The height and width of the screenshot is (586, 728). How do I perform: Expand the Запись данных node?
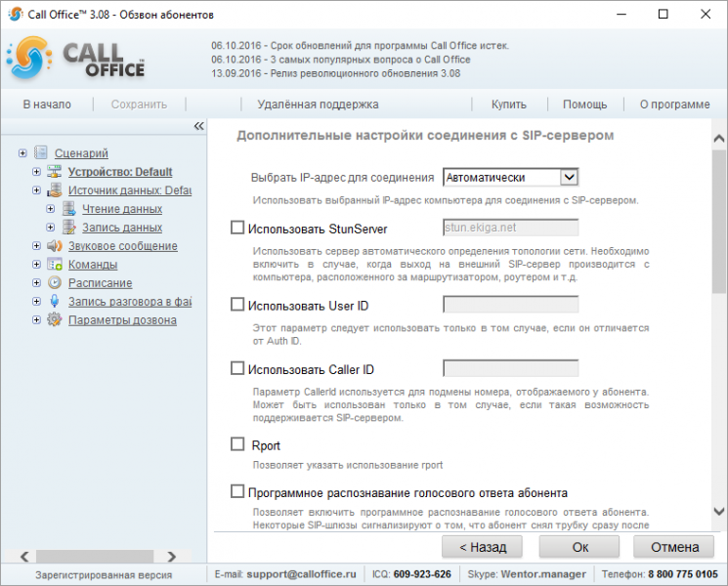click(50, 228)
